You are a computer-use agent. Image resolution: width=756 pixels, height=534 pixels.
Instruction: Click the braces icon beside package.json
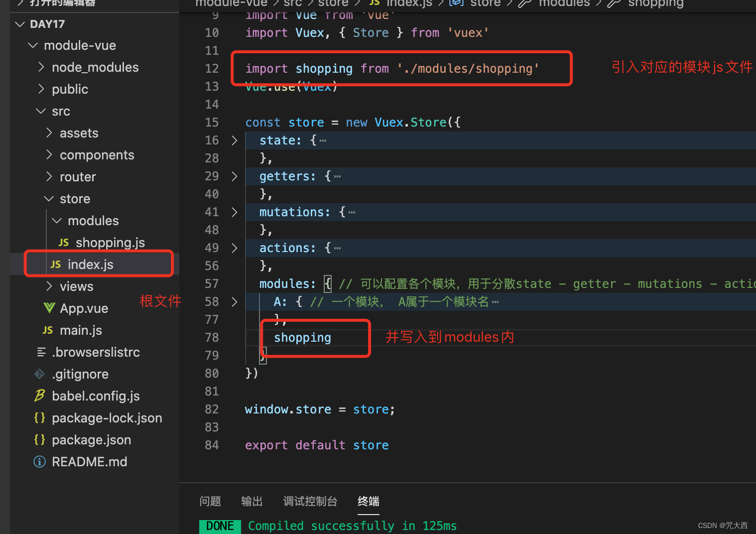[x=39, y=440]
